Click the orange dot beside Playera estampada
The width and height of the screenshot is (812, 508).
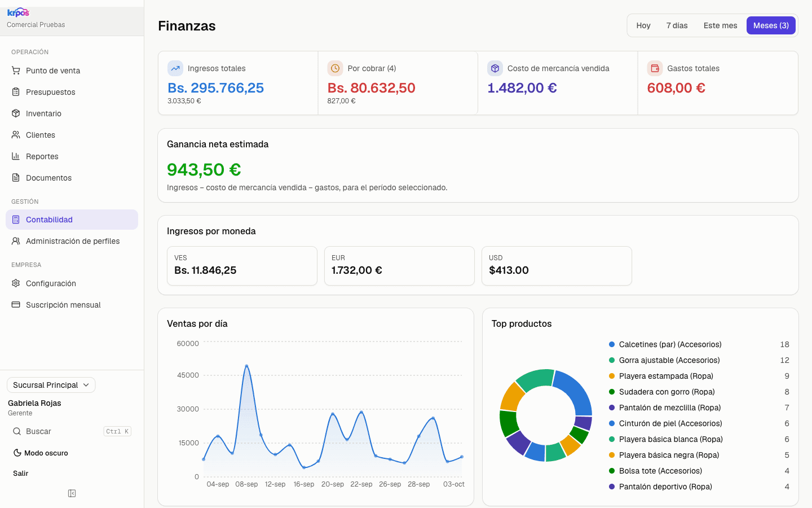pyautogui.click(x=612, y=376)
